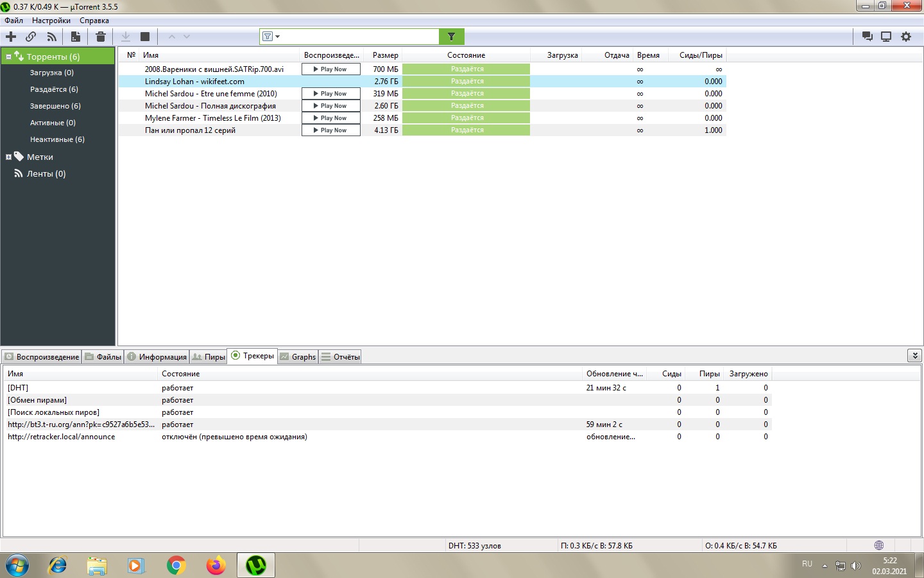Click the Create New Torrent icon

76,37
